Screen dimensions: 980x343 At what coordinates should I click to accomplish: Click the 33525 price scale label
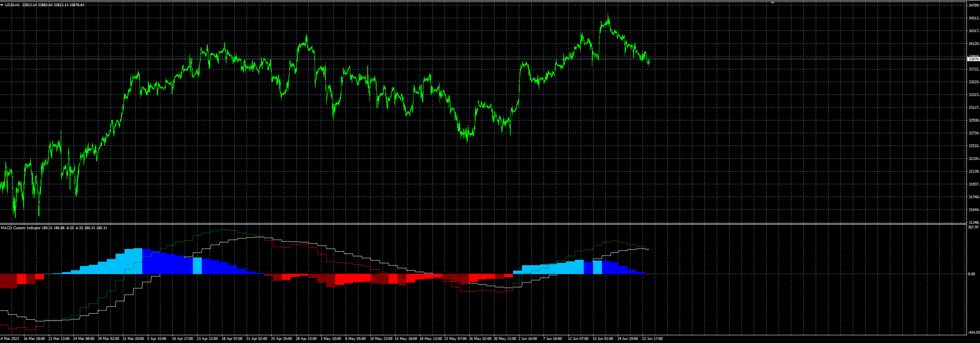point(974,82)
